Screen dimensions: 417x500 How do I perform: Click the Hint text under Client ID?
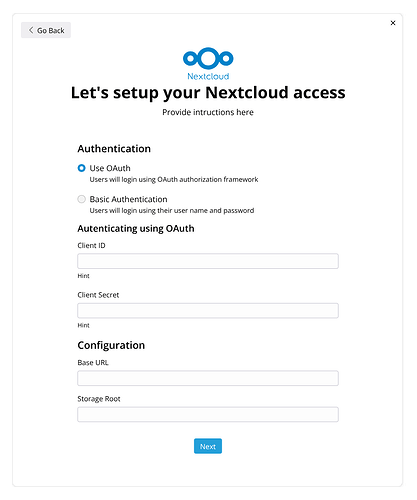coord(83,276)
